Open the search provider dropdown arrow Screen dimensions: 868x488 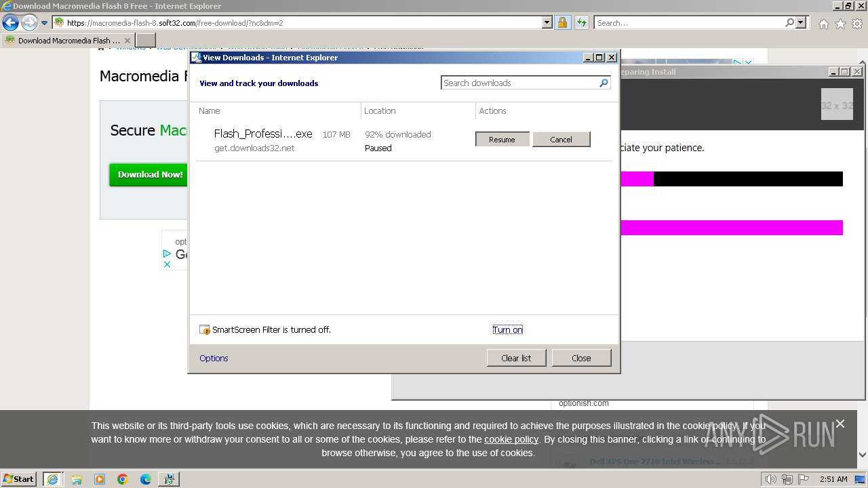pos(801,22)
